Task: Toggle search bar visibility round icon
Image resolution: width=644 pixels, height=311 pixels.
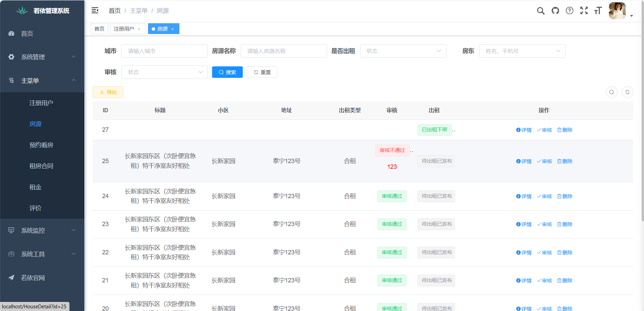Action: (x=612, y=92)
